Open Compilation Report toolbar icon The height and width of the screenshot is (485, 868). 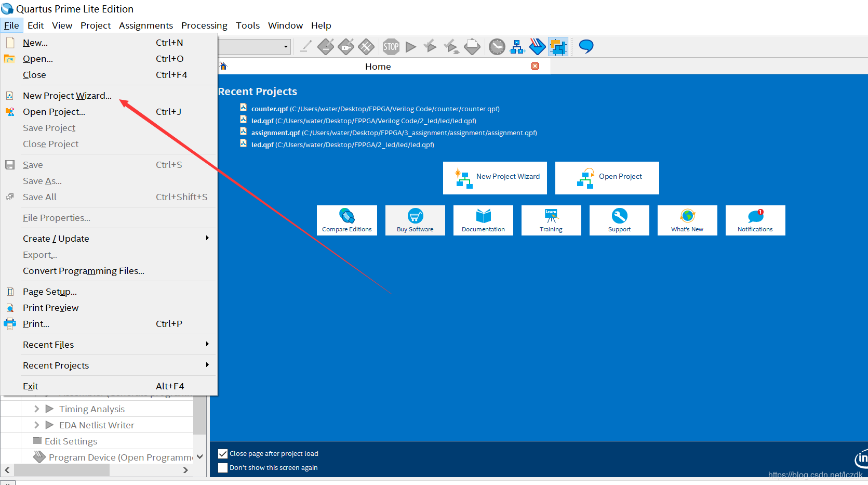[472, 47]
